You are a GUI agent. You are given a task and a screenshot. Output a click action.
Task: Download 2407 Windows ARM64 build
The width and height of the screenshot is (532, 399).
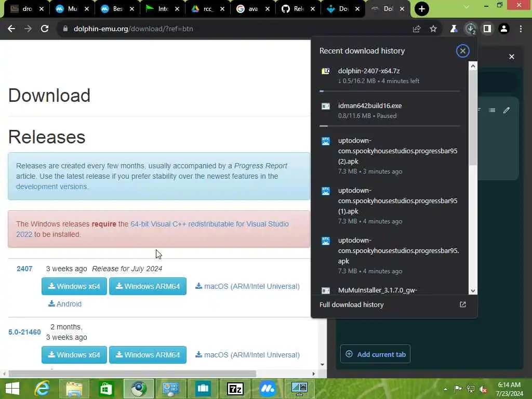pos(148,286)
